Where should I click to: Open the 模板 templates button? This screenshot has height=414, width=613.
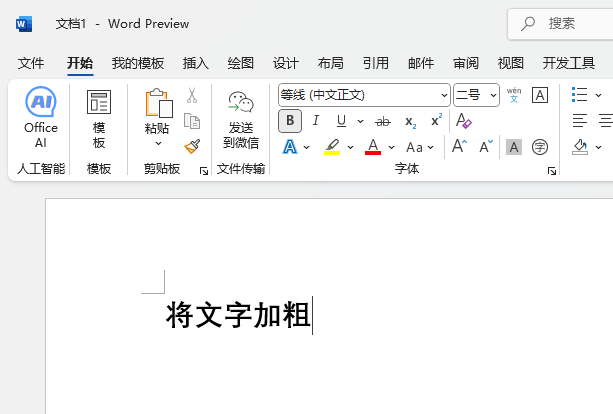[99, 119]
